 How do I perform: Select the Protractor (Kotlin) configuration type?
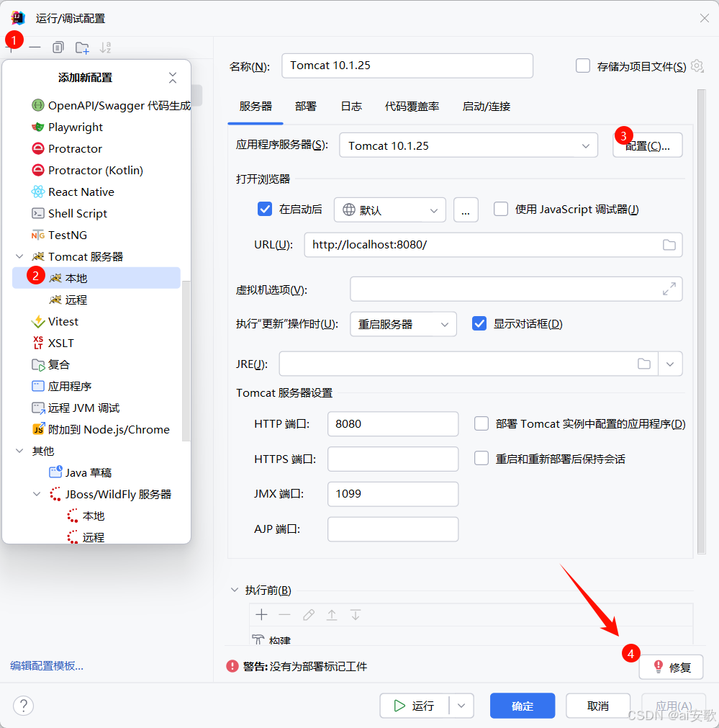point(87,171)
